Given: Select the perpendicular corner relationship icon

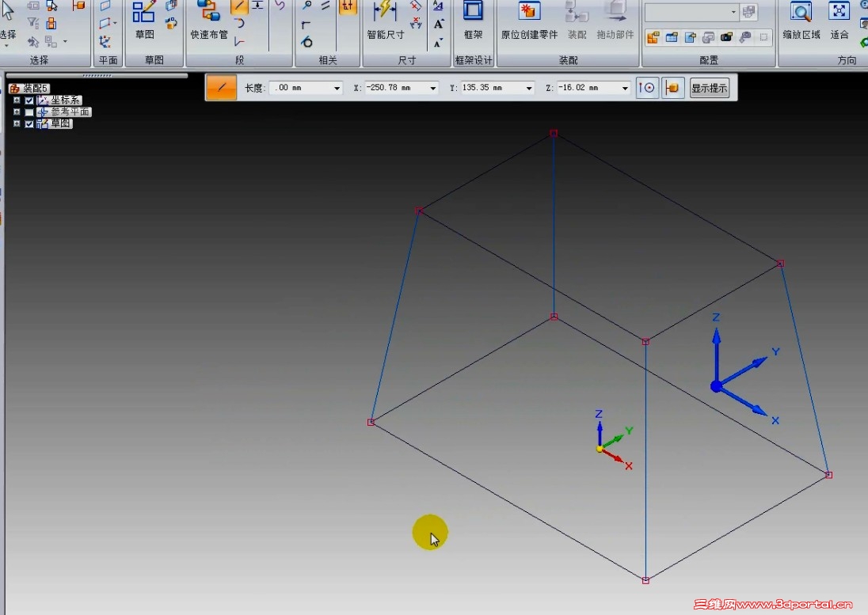Looking at the screenshot, I should point(306,25).
